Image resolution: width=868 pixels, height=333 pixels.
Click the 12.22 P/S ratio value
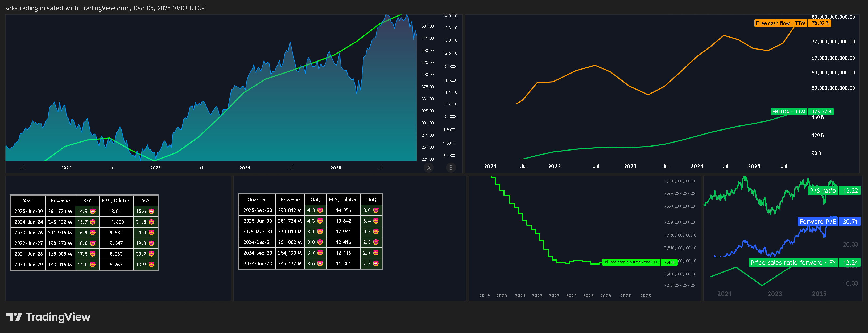(850, 191)
